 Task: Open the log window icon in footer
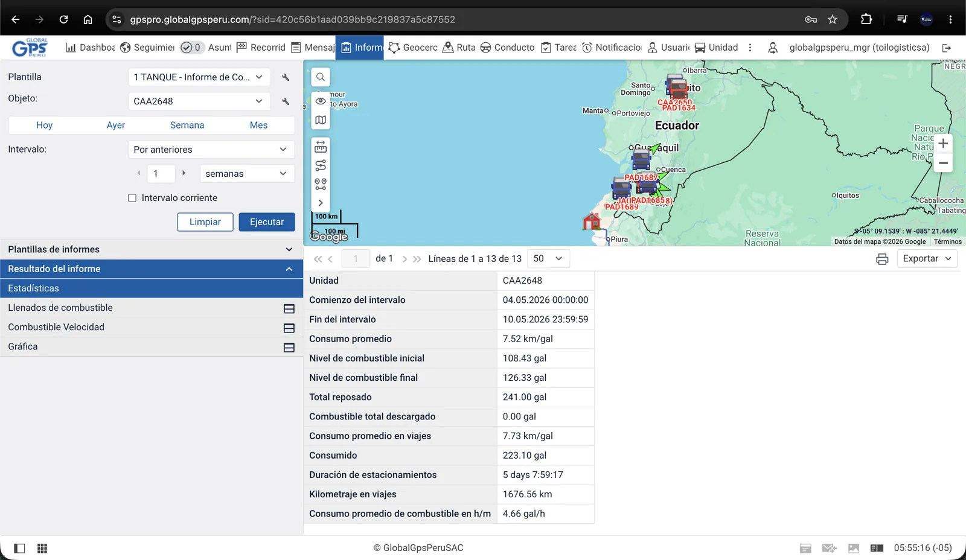(x=805, y=548)
